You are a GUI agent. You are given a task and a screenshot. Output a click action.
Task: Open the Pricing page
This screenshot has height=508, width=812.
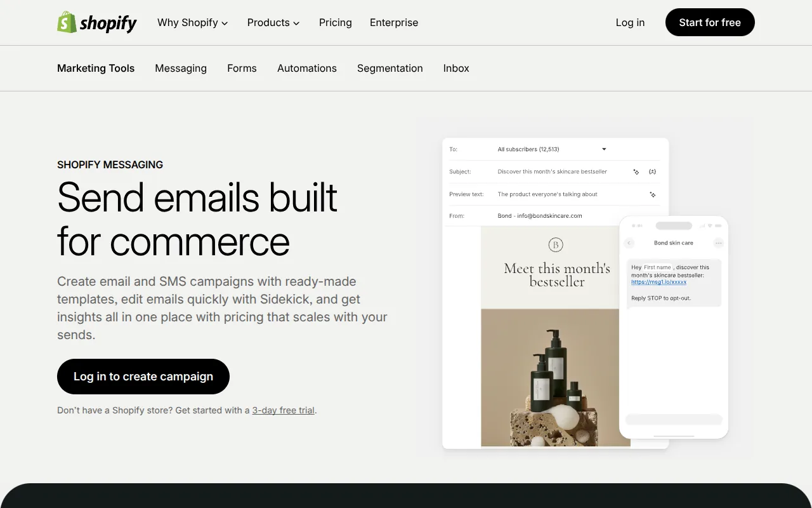(336, 23)
